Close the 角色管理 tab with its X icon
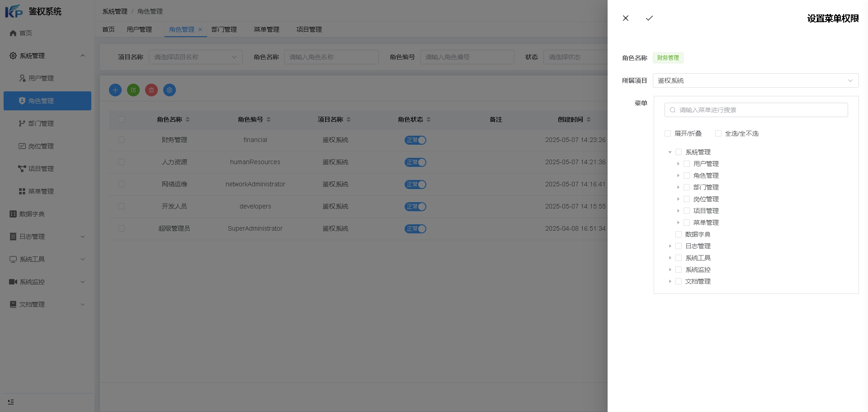This screenshot has width=868, height=412. pos(200,29)
